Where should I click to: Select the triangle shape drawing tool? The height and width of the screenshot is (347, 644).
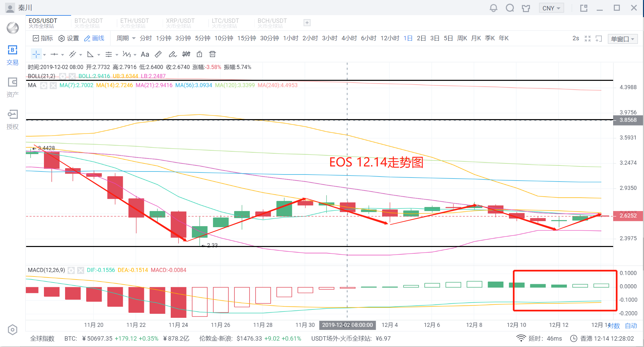pyautogui.click(x=90, y=54)
